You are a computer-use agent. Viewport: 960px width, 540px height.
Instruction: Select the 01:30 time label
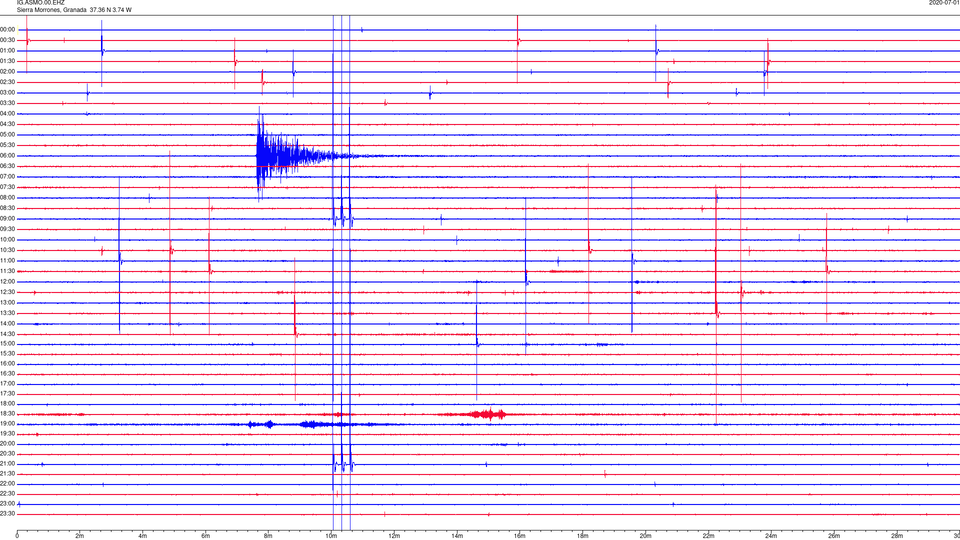pyautogui.click(x=8, y=61)
